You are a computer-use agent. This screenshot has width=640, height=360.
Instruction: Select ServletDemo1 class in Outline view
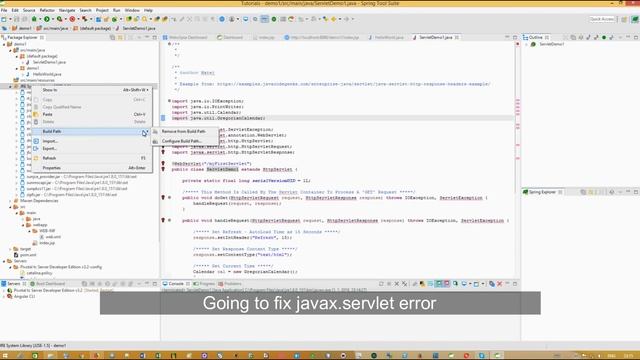[x=547, y=44]
